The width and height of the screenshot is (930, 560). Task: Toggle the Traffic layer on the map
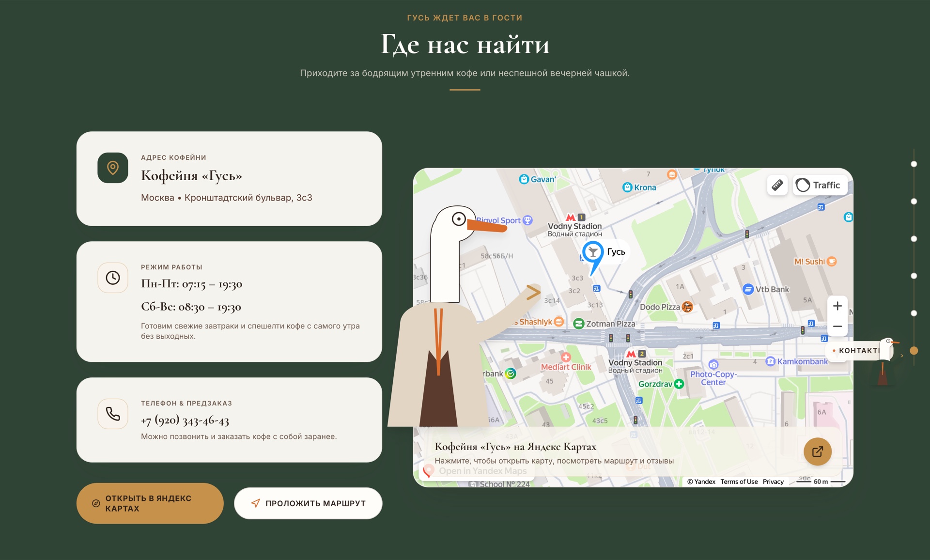[820, 185]
